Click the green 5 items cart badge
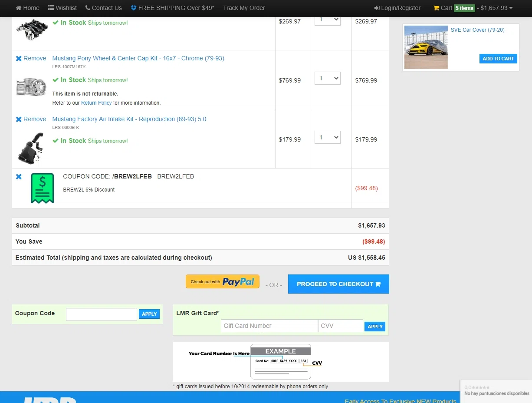The width and height of the screenshot is (532, 403). point(464,8)
